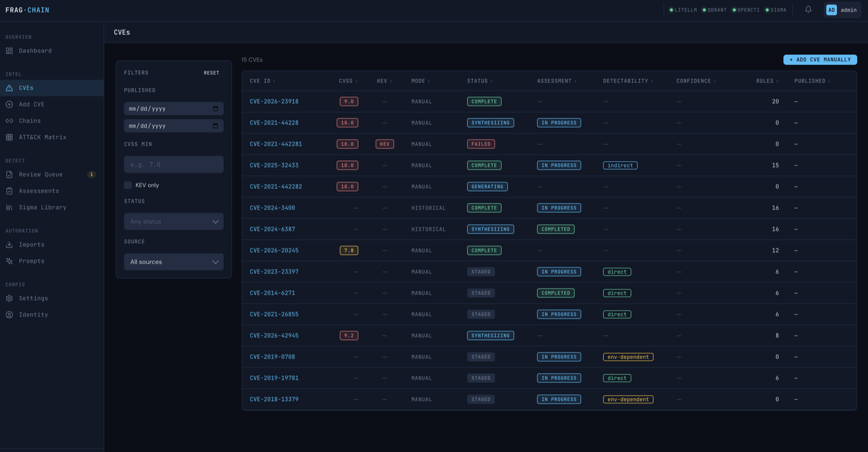868x452 pixels.
Task: Click the LITELLM status indicator
Action: (683, 10)
